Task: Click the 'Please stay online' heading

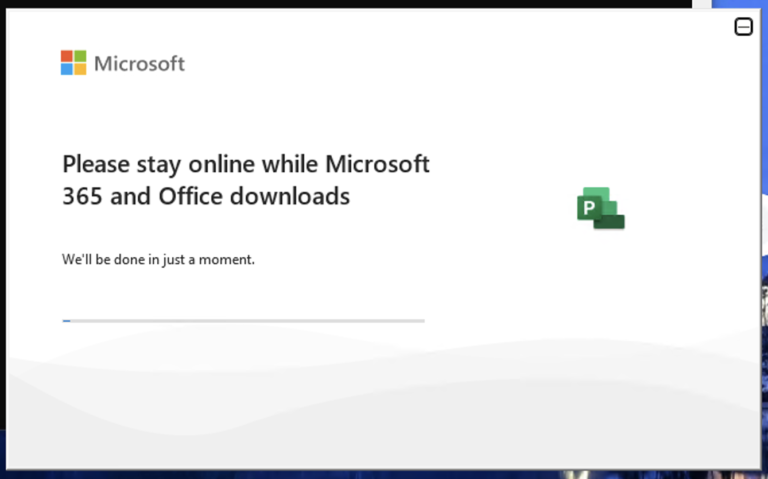Action: (246, 180)
